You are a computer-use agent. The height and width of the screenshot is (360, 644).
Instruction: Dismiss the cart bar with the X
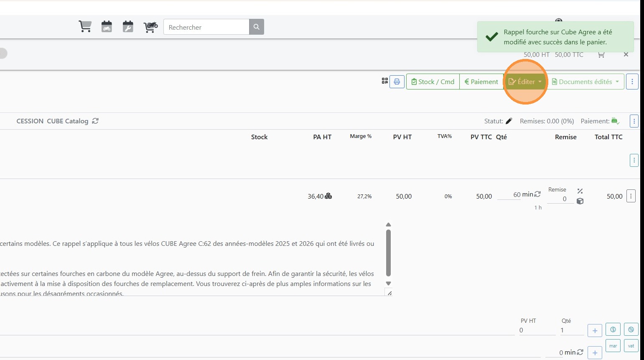(x=626, y=54)
